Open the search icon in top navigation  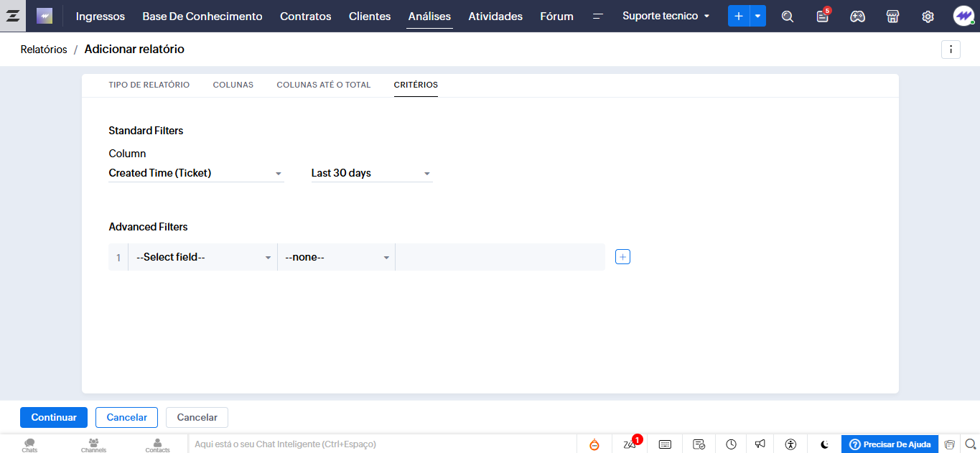(788, 17)
